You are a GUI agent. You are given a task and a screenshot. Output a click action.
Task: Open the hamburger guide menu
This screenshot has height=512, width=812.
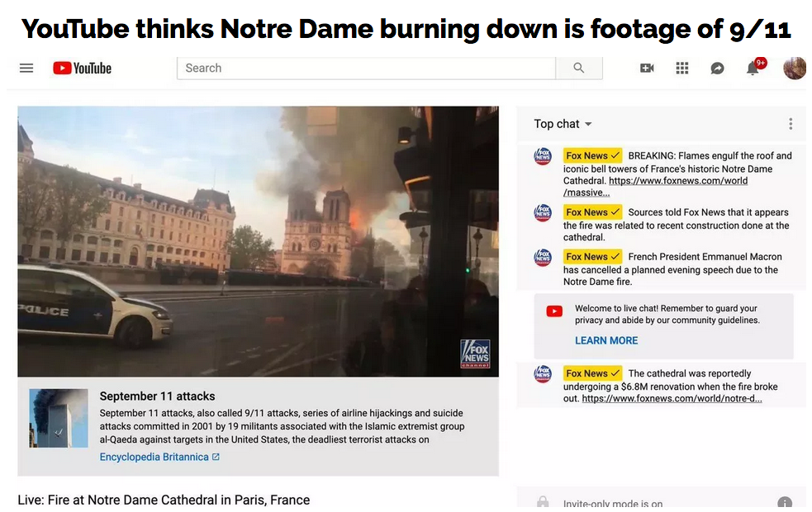click(26, 68)
